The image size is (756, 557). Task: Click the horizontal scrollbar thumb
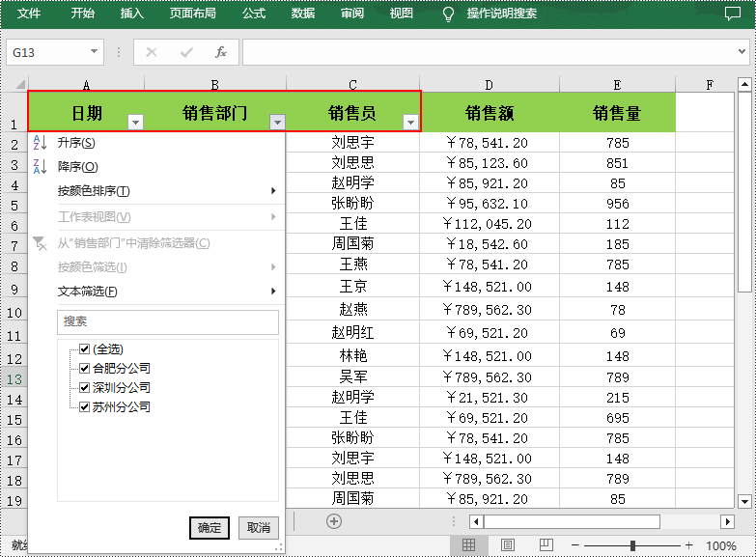tap(572, 522)
